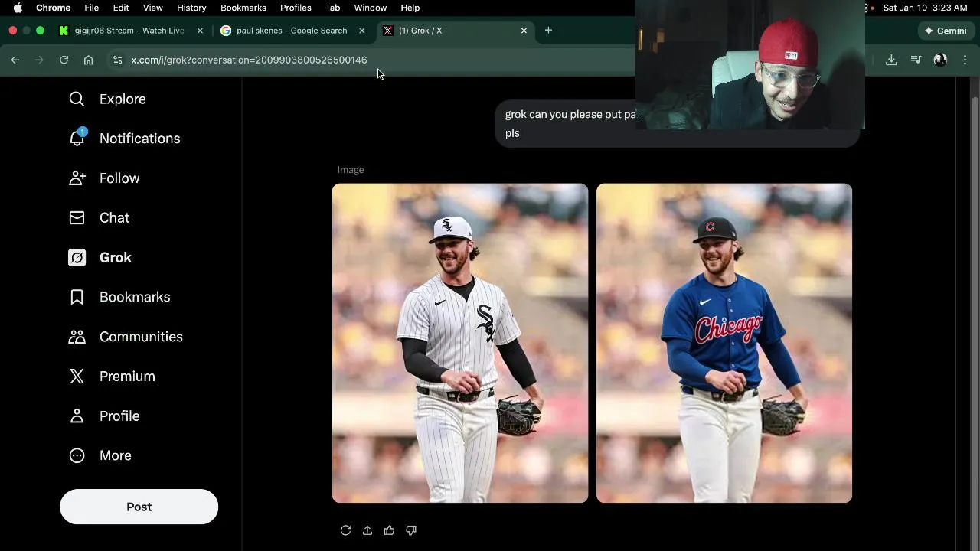Viewport: 980px width, 551px height.
Task: Reload the current page
Action: coord(64,60)
